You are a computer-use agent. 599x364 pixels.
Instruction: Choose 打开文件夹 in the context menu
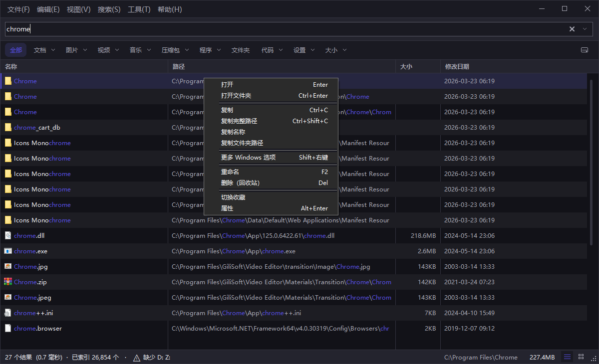pos(271,96)
